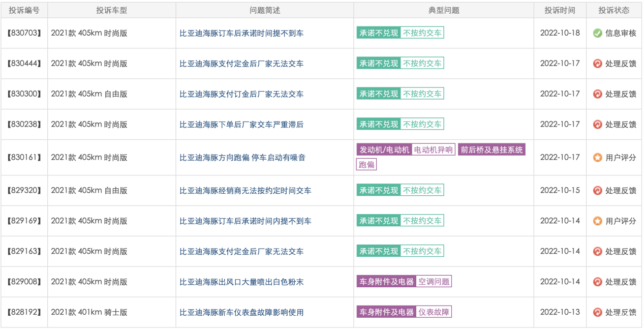The height and width of the screenshot is (331, 644).
Task: Select the 电动机异常 problem tag
Action: coord(433,150)
